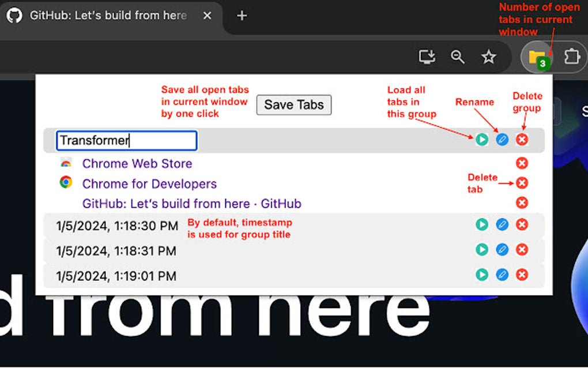The image size is (588, 368).
Task: Click inside the Transformer title input field
Action: coord(127,140)
